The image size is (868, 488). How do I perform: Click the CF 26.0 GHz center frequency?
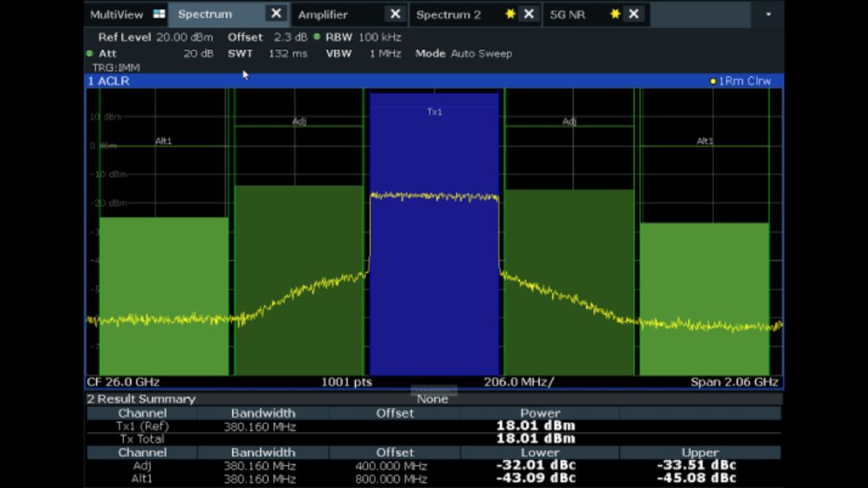coord(123,382)
